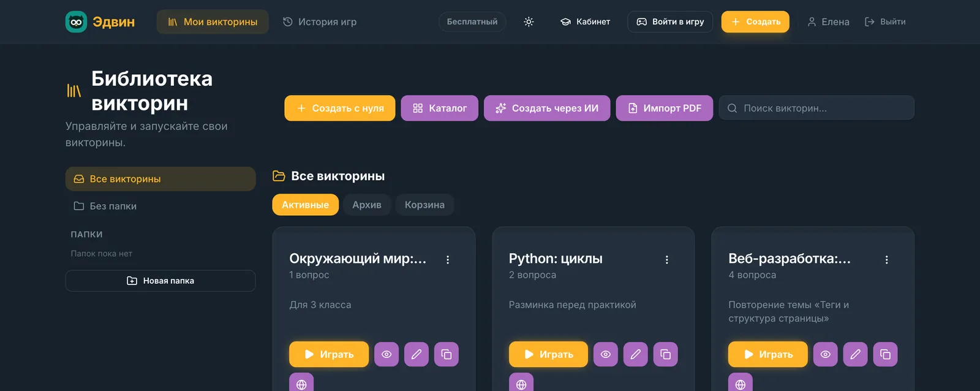Screen dimensions: 980x391
Task: Click Играть on Окружающий мир card
Action: pos(329,354)
